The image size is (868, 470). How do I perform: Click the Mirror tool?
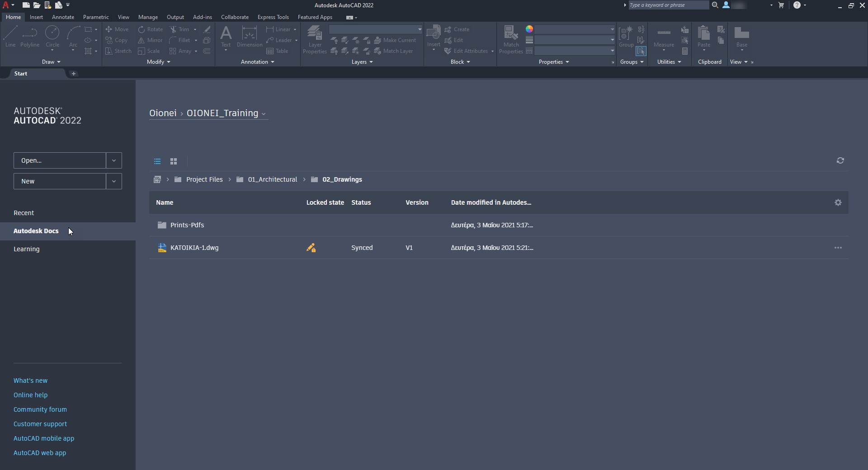click(x=150, y=40)
